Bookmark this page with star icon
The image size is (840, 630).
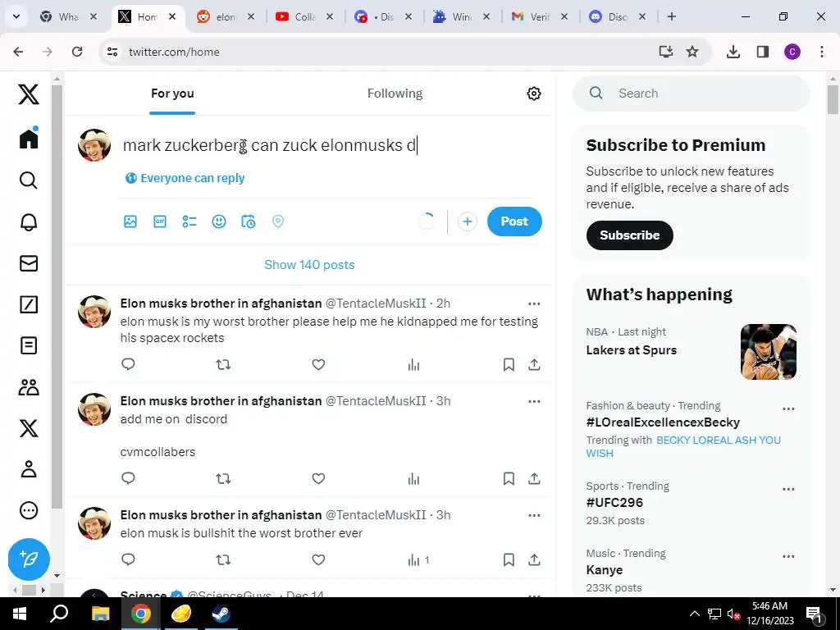pyautogui.click(x=692, y=52)
